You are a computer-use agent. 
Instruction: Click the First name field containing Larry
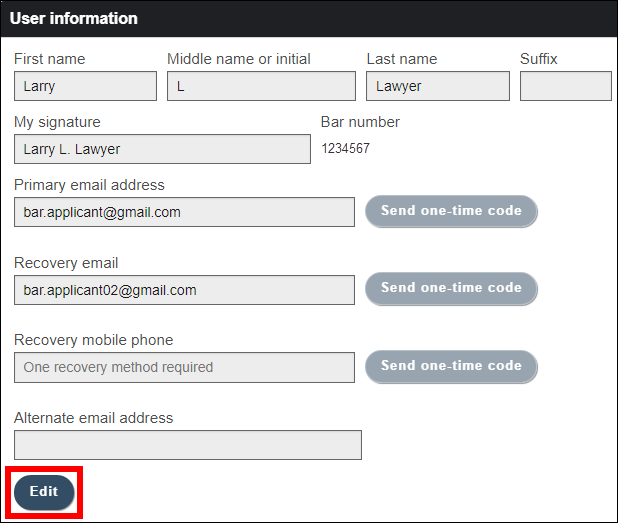click(85, 86)
